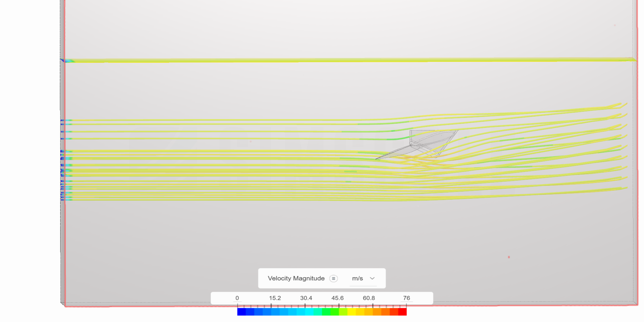Click the color legend gradient bar
The image size is (644, 322).
322,312
